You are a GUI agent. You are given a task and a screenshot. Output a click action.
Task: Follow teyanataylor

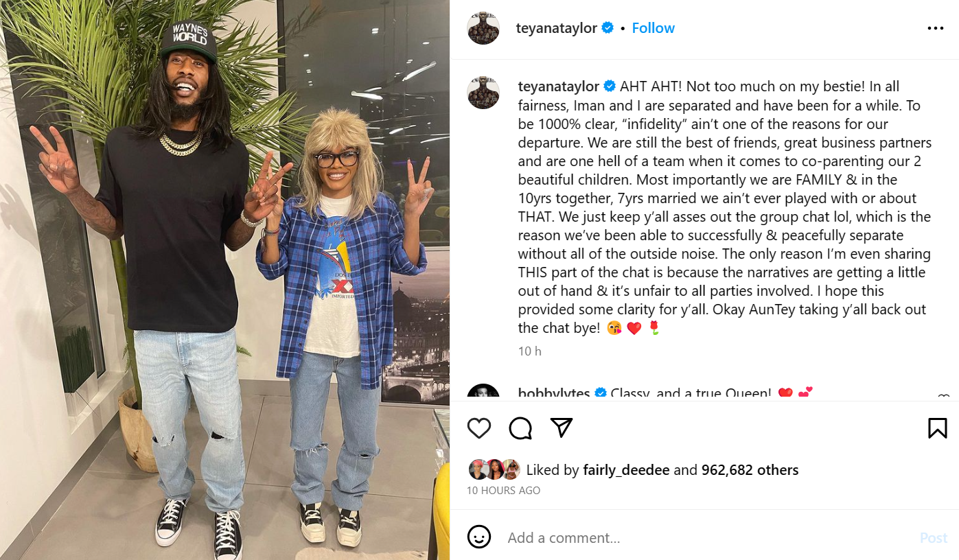click(x=654, y=28)
